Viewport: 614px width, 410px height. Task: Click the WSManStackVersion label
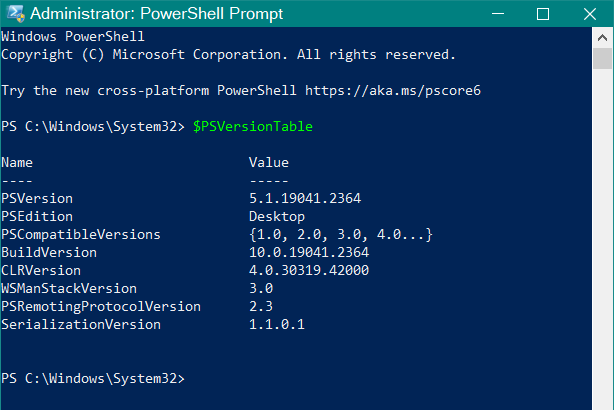(69, 288)
